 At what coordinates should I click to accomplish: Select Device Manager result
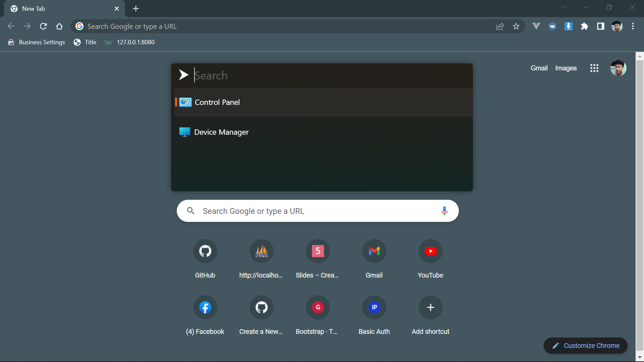[x=221, y=132]
